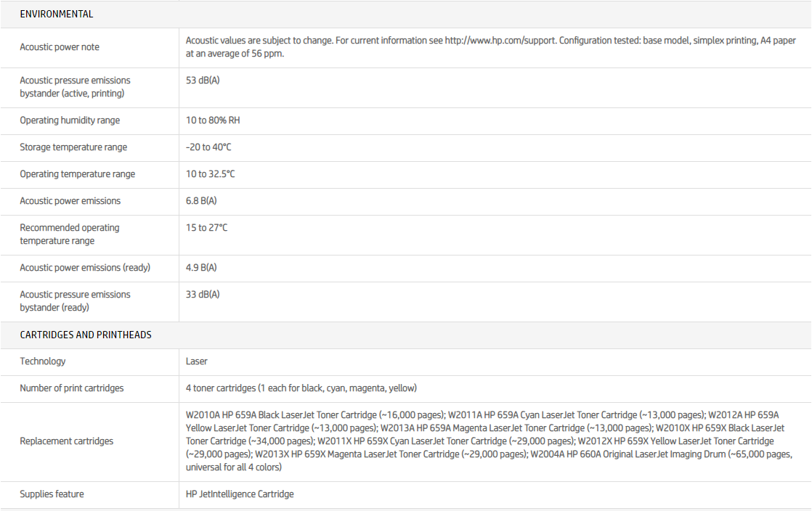812x511 pixels.
Task: Click the -20 to 40°C value
Action: 208,147
